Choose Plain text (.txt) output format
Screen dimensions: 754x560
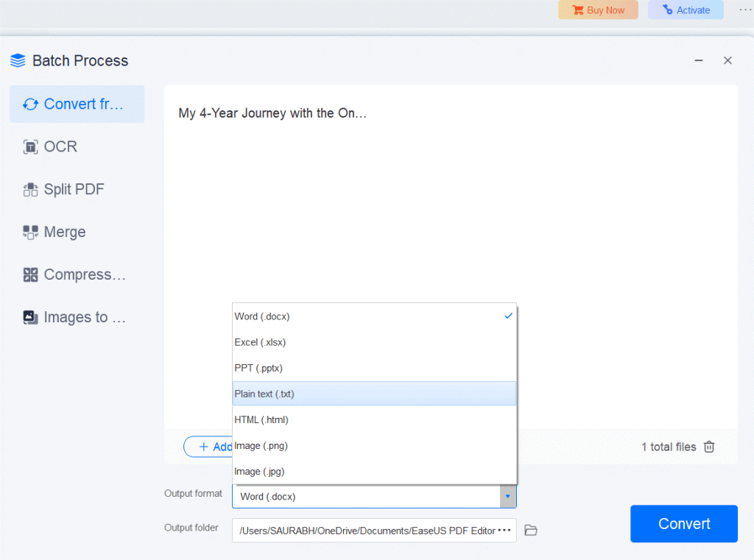pyautogui.click(x=374, y=394)
